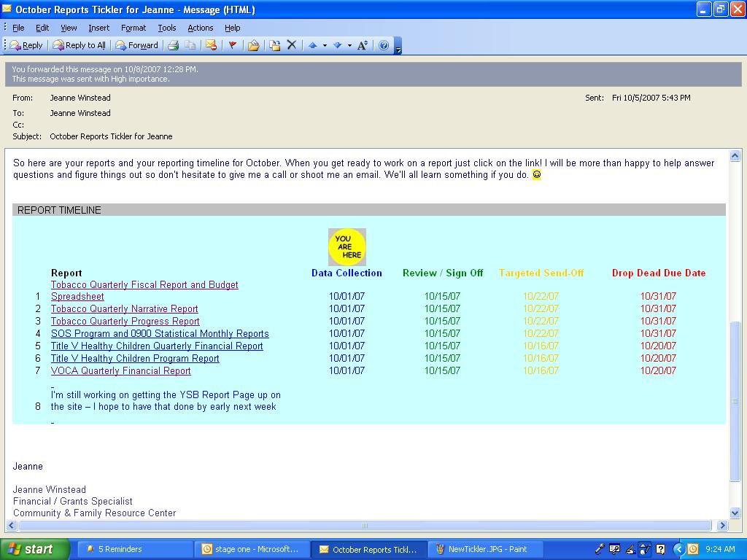Open the Tobacco Quarterly Progress Report link
Viewport: 747px width, 560px height.
pyautogui.click(x=125, y=321)
